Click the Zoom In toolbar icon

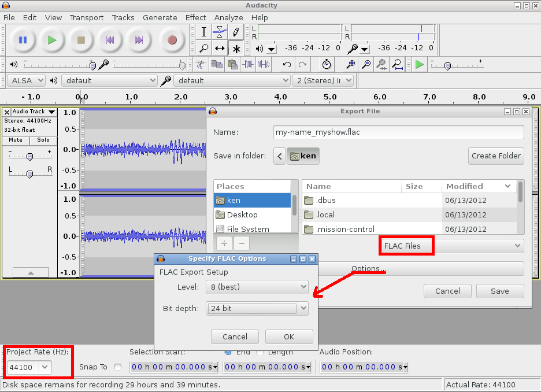click(x=350, y=64)
